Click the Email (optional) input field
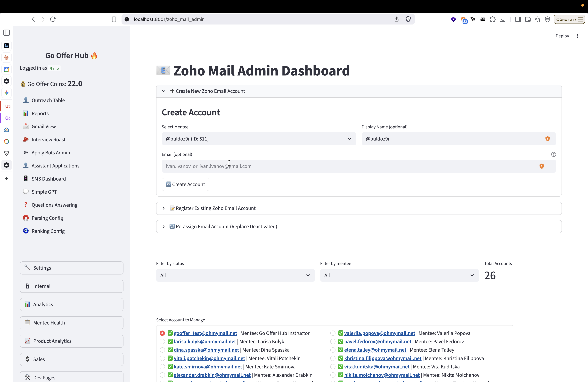588x382 pixels. 359,166
